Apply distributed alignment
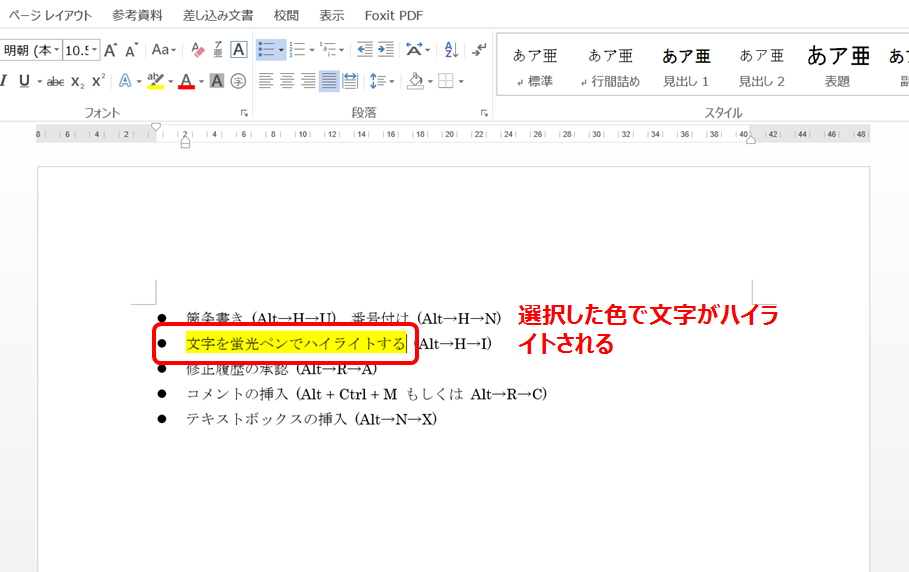 [350, 81]
